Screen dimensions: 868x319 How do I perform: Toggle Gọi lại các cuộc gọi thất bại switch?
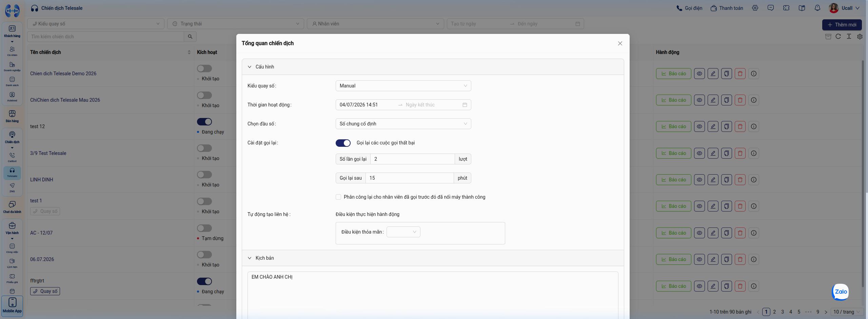[x=343, y=143]
